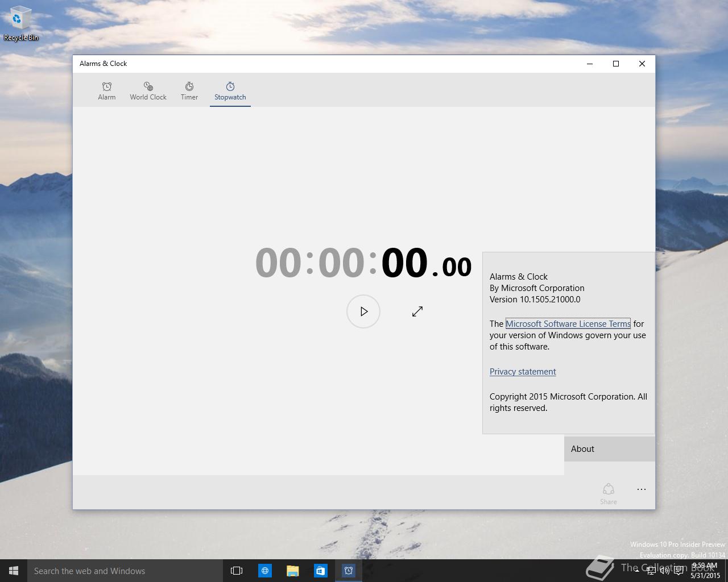The height and width of the screenshot is (582, 728).
Task: Open the more options ellipsis menu
Action: [x=642, y=489]
